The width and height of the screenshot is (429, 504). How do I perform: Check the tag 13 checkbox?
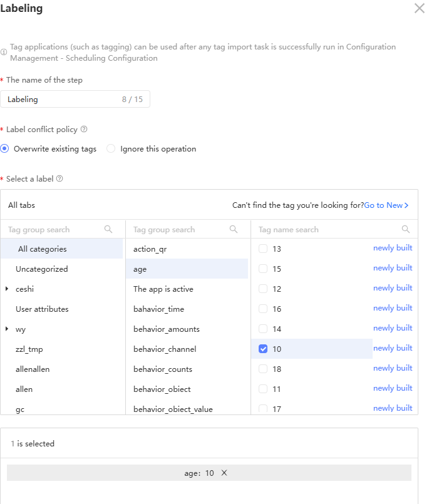click(263, 249)
